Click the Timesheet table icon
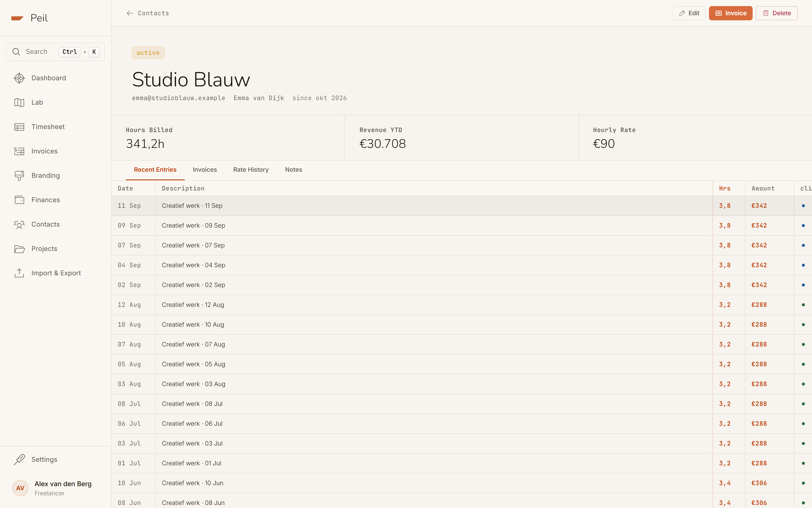Image resolution: width=812 pixels, height=508 pixels. (19, 127)
